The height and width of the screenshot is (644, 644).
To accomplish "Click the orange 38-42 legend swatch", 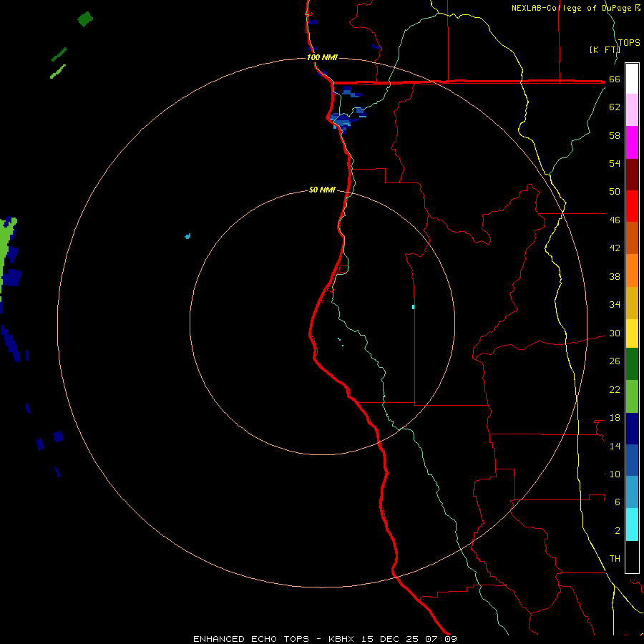I will tap(632, 270).
